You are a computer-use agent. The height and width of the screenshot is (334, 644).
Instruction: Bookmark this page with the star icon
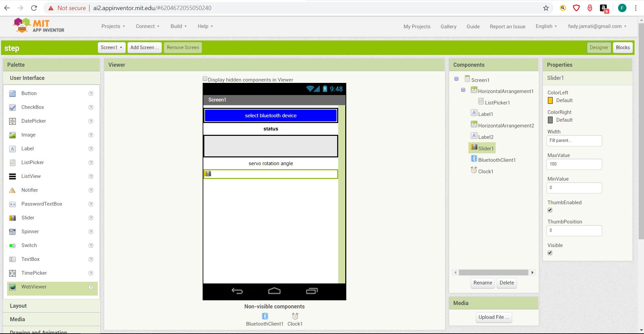click(x=546, y=8)
